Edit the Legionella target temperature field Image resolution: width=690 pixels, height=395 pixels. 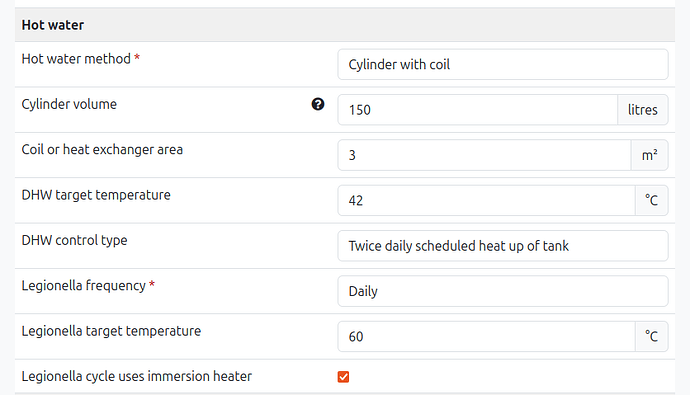486,336
